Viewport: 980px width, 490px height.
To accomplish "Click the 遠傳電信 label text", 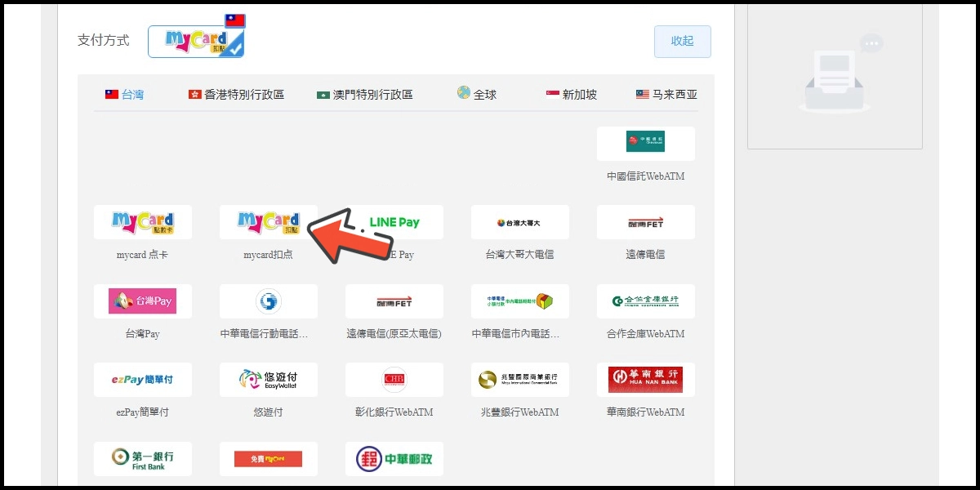I will (646, 255).
